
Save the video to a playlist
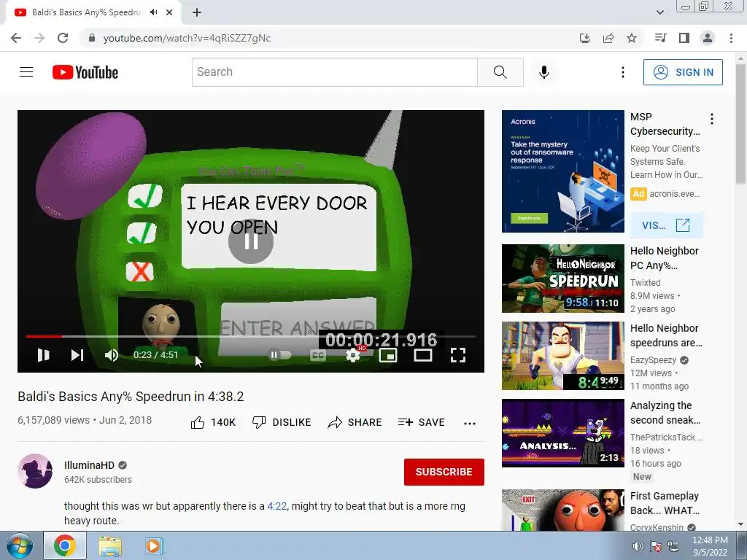[422, 422]
